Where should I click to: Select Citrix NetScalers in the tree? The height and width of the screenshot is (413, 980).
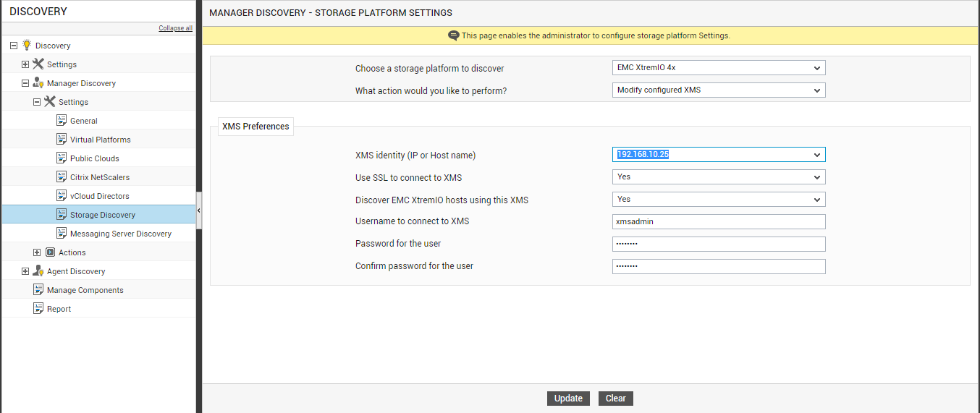[100, 177]
